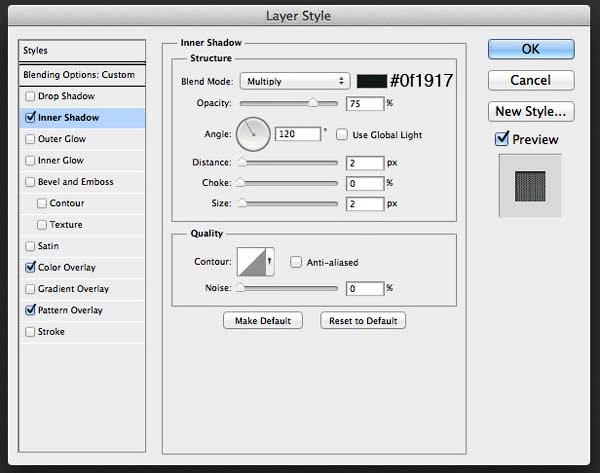Enable the Gradient Overlay checkbox
The height and width of the screenshot is (473, 600).
(30, 289)
